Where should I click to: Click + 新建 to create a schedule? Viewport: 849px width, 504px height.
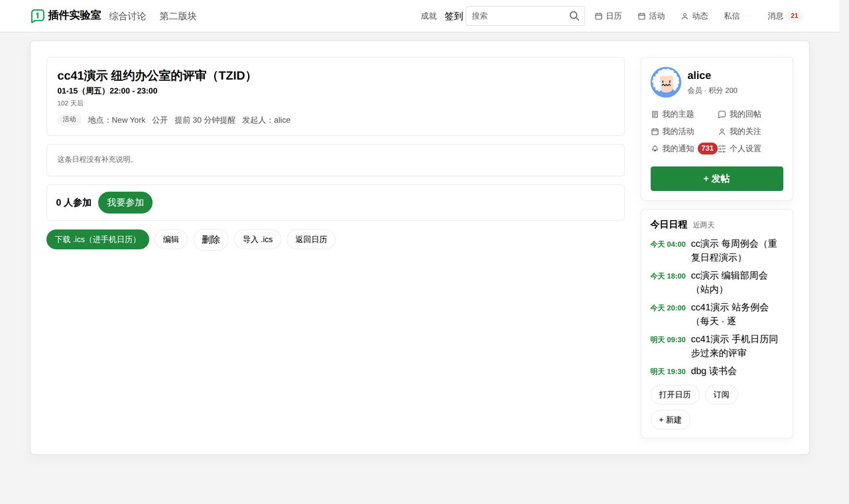coord(671,420)
